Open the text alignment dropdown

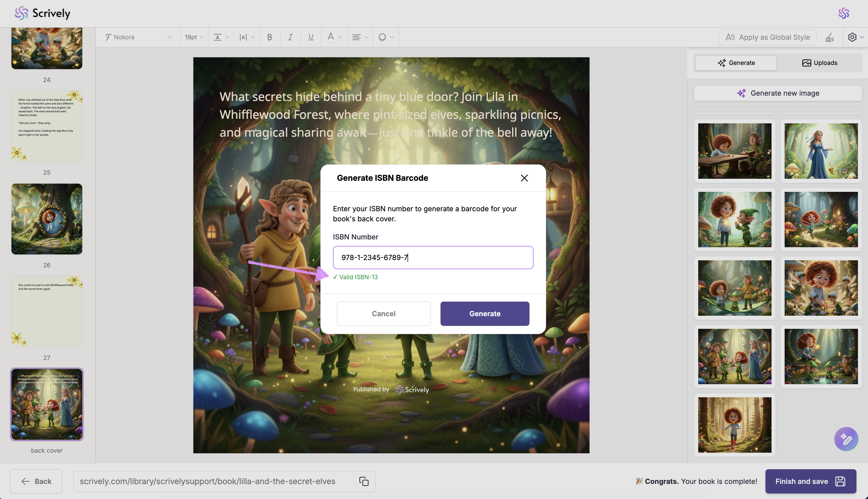tap(360, 37)
